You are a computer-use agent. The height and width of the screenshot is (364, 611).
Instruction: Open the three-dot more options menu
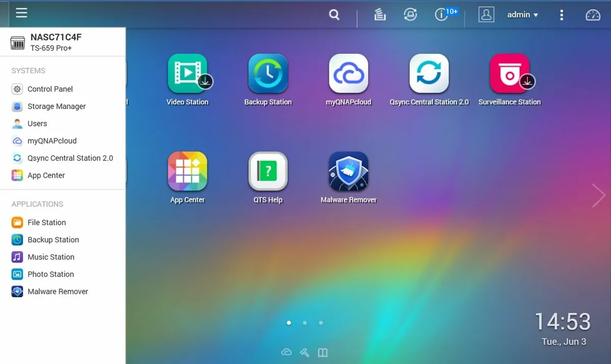[x=562, y=15]
